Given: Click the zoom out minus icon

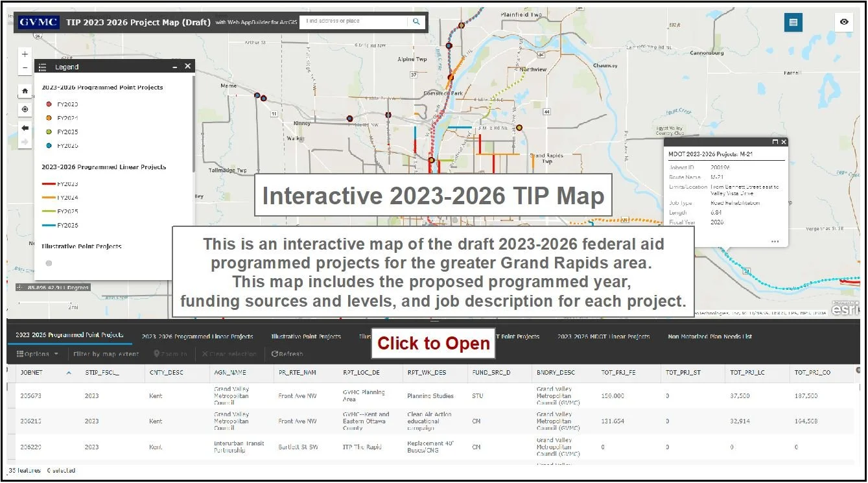Looking at the screenshot, I should click(x=24, y=67).
